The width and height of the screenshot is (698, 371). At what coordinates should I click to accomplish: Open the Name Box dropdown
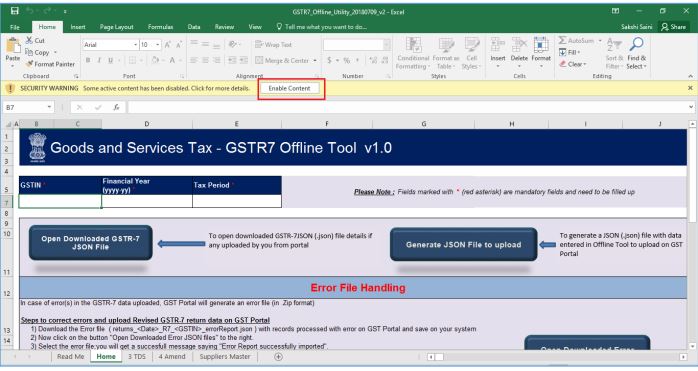click(49, 107)
